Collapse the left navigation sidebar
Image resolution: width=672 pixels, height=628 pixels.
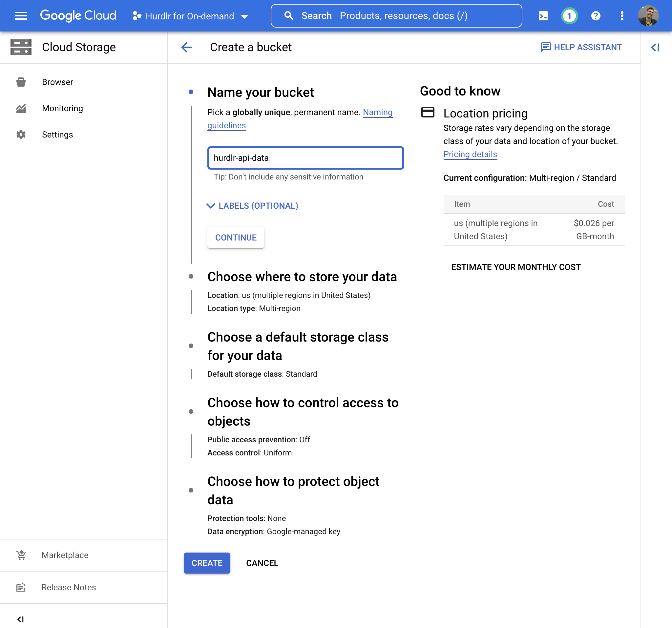21,619
